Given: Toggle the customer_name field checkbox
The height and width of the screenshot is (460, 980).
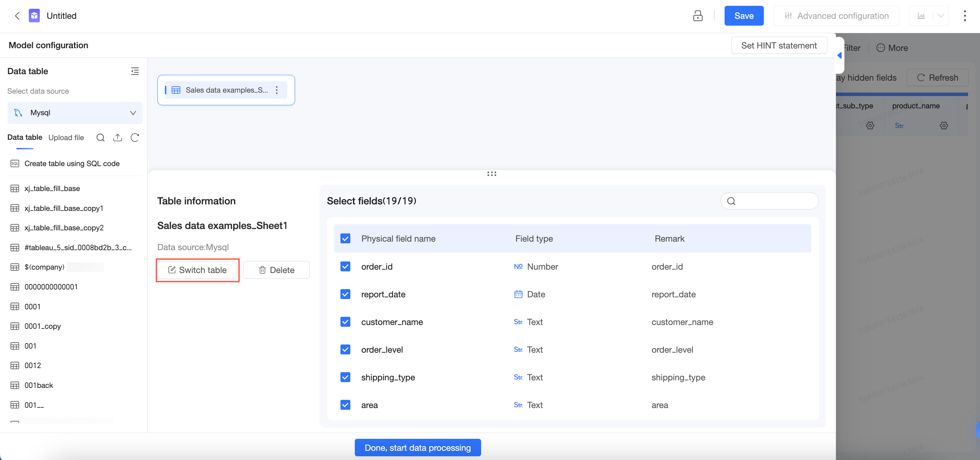Looking at the screenshot, I should tap(345, 322).
